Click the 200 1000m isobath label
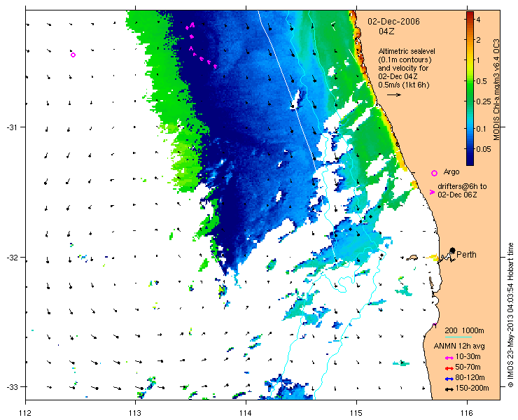The image size is (518, 420). pos(465,331)
